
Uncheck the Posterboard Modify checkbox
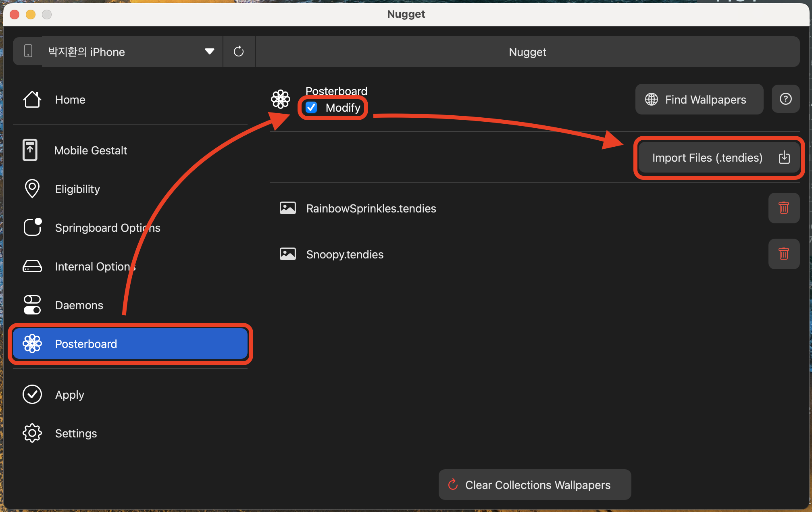[311, 108]
